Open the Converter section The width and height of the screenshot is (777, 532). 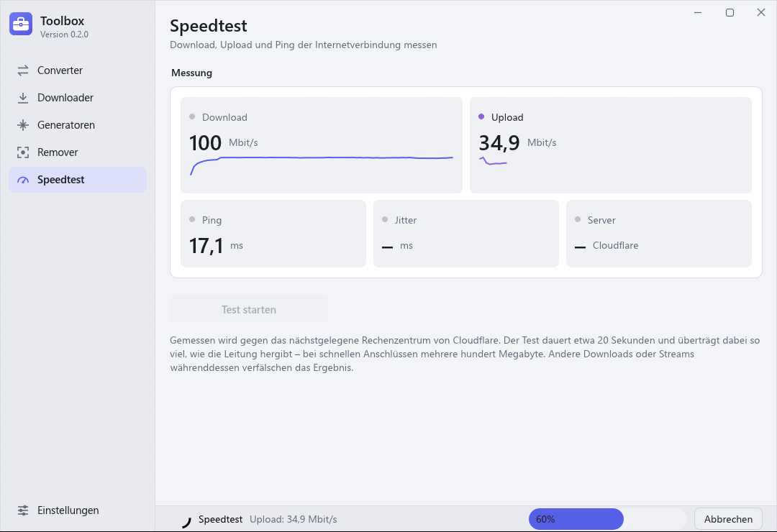pyautogui.click(x=78, y=70)
